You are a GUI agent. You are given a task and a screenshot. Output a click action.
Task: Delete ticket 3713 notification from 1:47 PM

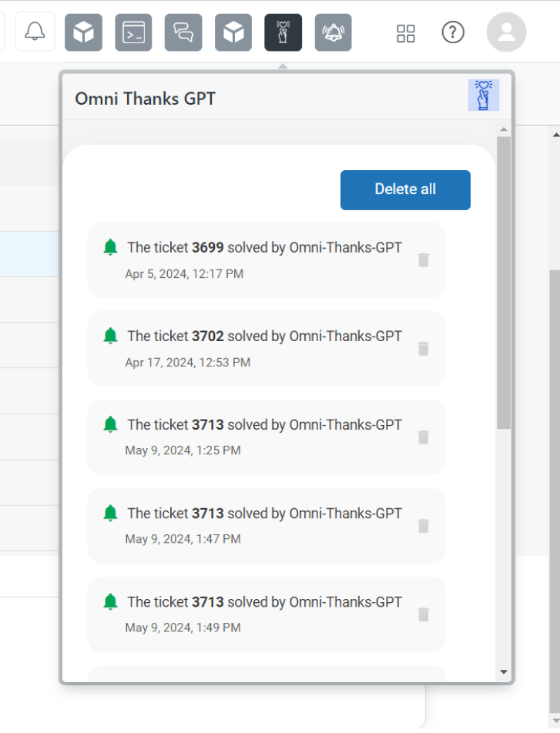pyautogui.click(x=424, y=526)
